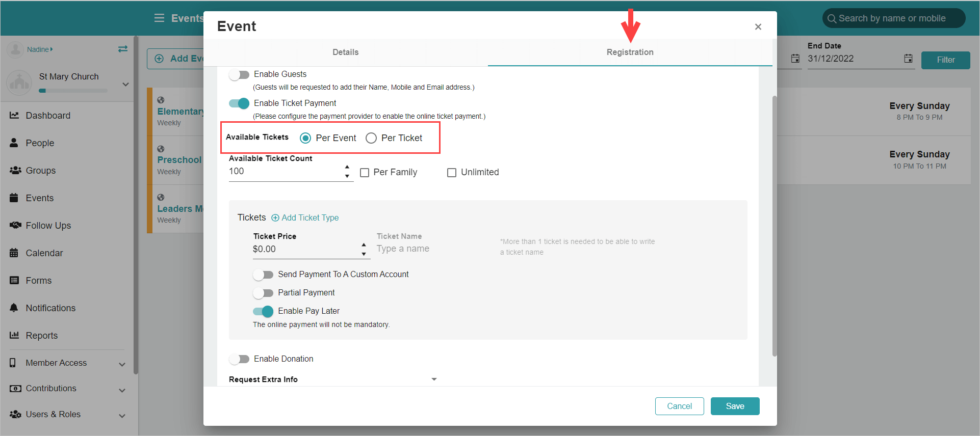
Task: Click the Calendar grid icon
Action: click(14, 253)
